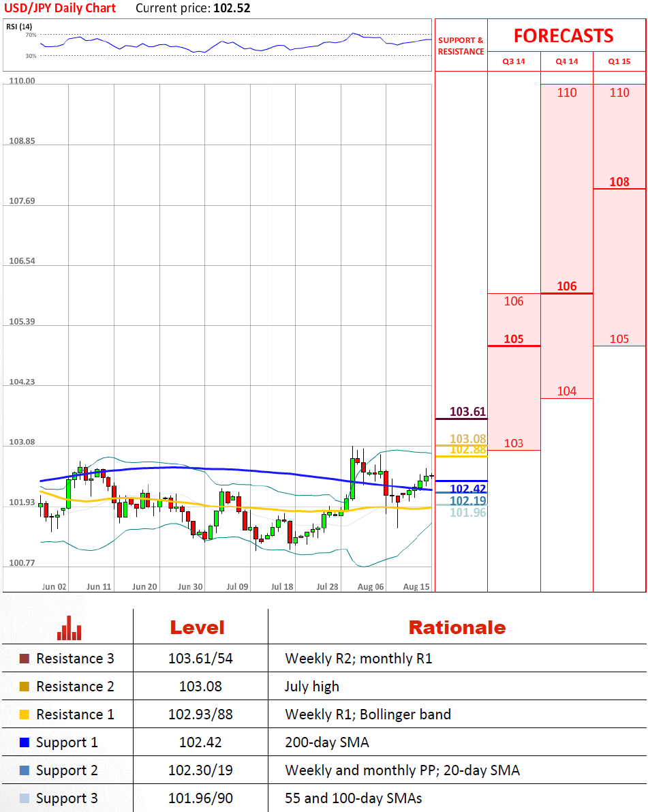Click rationale '55 and 100-day SMAs'
The image size is (648, 812).
pyautogui.click(x=353, y=798)
